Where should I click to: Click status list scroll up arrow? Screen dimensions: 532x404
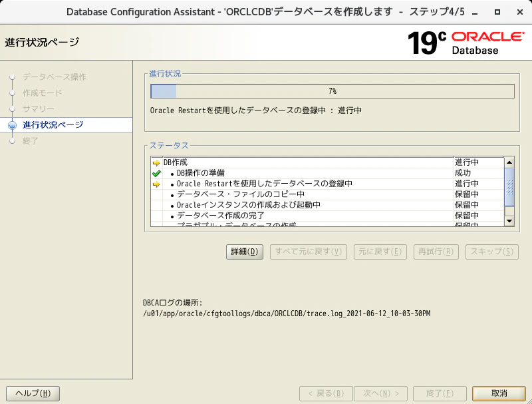(509, 162)
